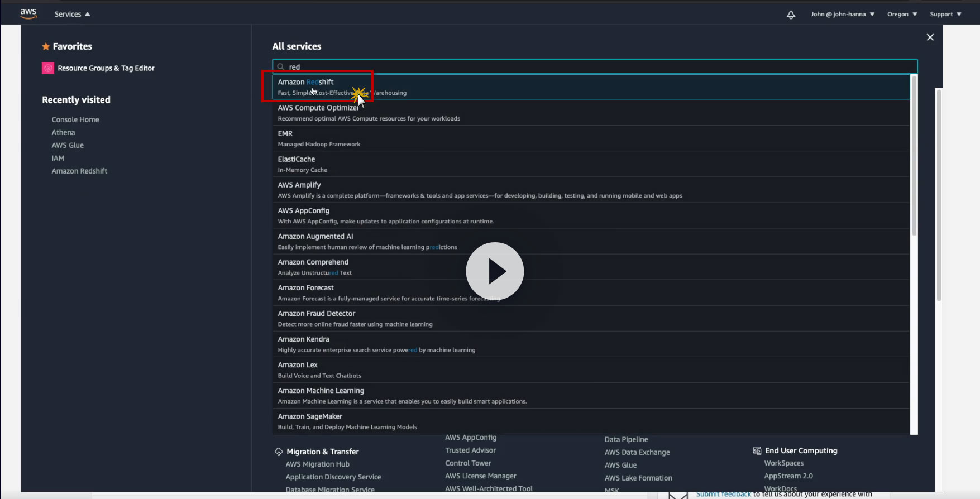Select Amazon SageMaker result

click(x=591, y=421)
